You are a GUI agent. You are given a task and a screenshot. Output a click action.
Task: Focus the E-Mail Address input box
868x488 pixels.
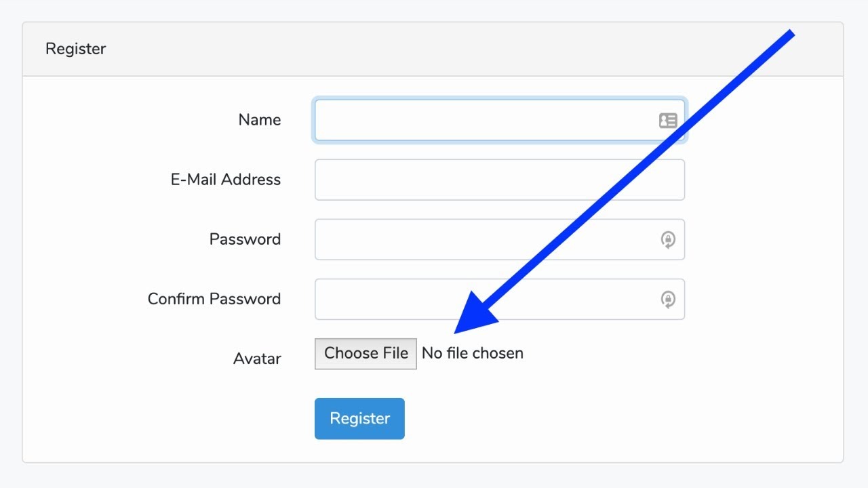[x=499, y=180]
